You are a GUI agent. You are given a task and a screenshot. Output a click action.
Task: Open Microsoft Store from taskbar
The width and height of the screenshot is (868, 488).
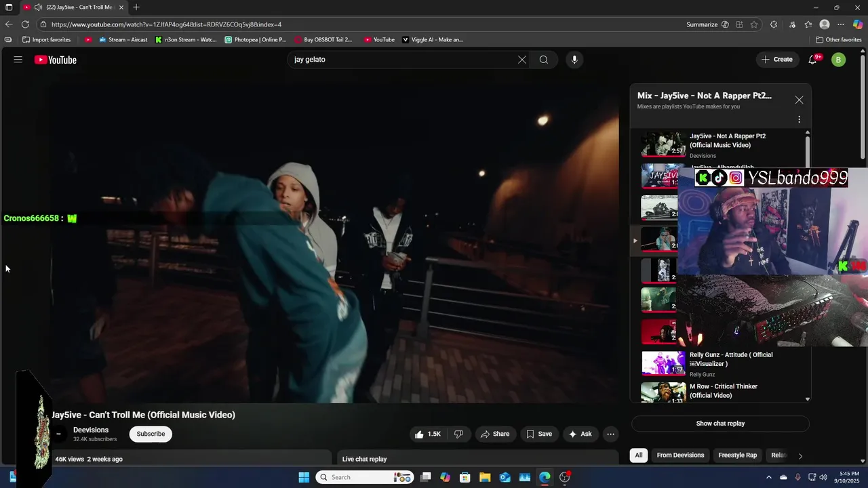coord(465,477)
